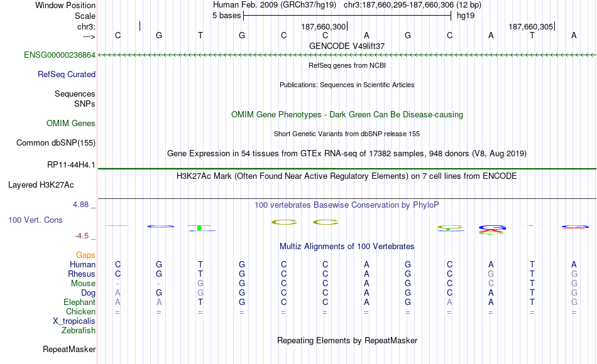The width and height of the screenshot is (597, 364).
Task: Select the Rhesus alignment row label
Action: point(82,274)
